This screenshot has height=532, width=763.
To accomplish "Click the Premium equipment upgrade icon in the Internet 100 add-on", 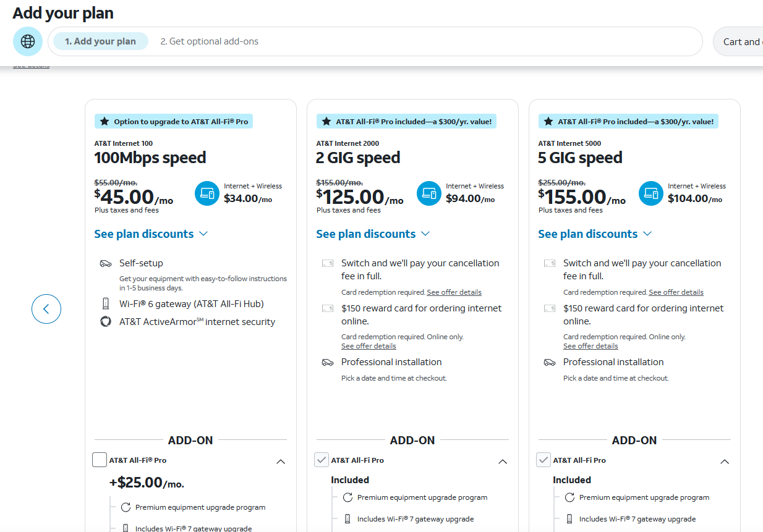I will [126, 507].
